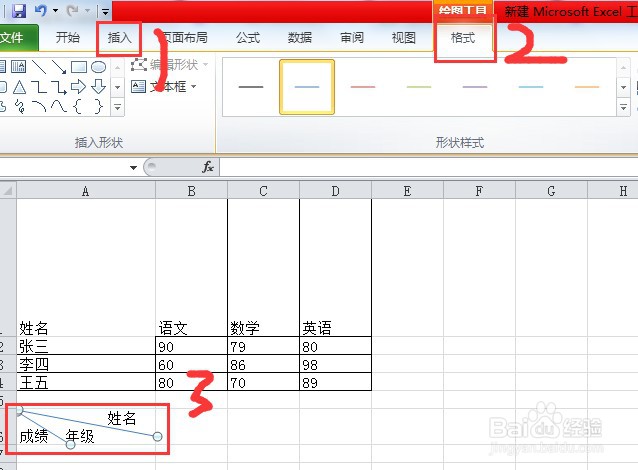Image resolution: width=638 pixels, height=470 pixels.
Task: Switch to the 视图 ribbon tab
Action: tap(404, 38)
